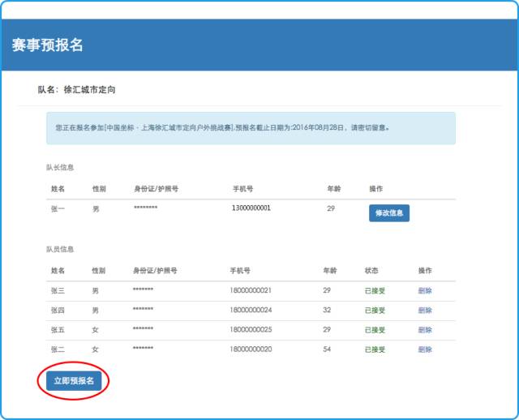Screen dimensions: 519x420
Task: Select the page heading 赛事预报名
Action: [x=47, y=45]
